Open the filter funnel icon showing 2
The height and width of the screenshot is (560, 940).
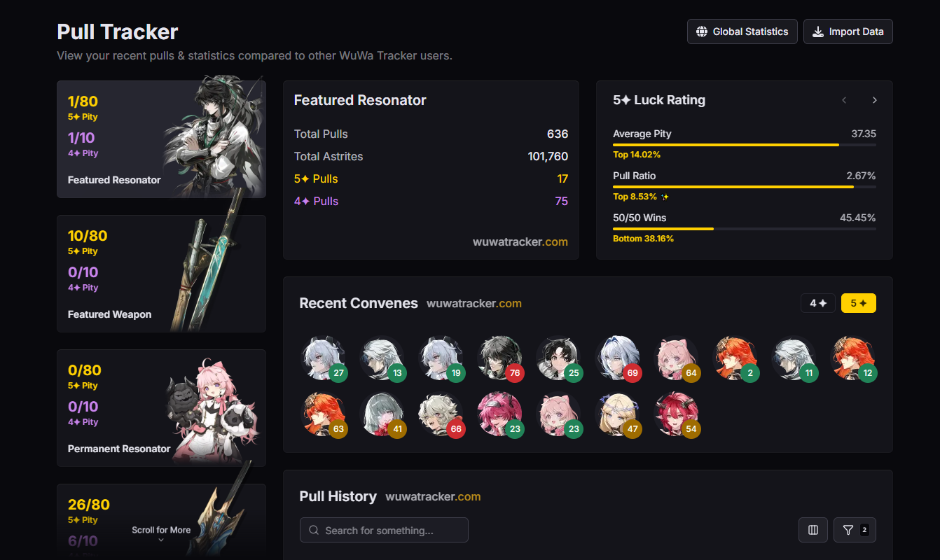(x=855, y=530)
